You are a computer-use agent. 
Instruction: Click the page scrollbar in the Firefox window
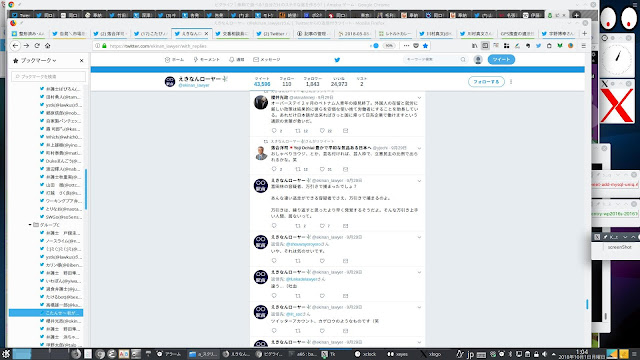click(x=587, y=304)
